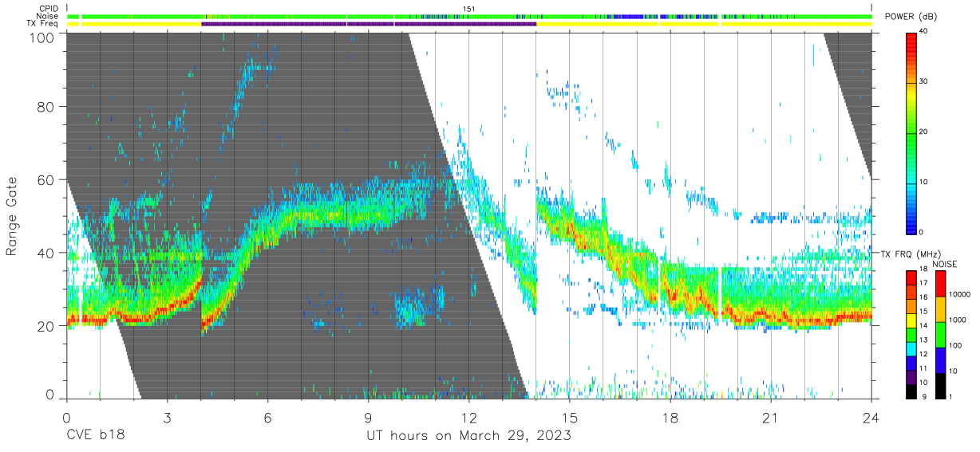Click the TX FRQ (MHz) legend title

pyautogui.click(x=911, y=254)
